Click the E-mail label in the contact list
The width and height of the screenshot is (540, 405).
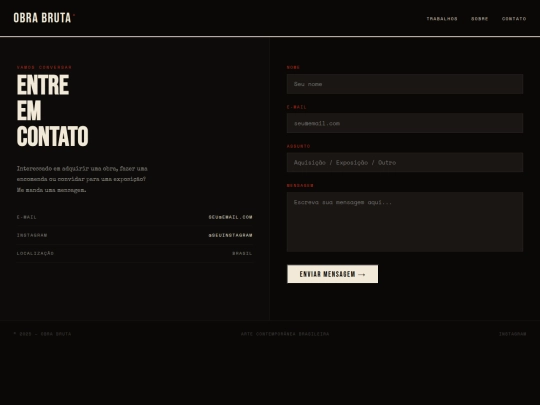tap(27, 217)
